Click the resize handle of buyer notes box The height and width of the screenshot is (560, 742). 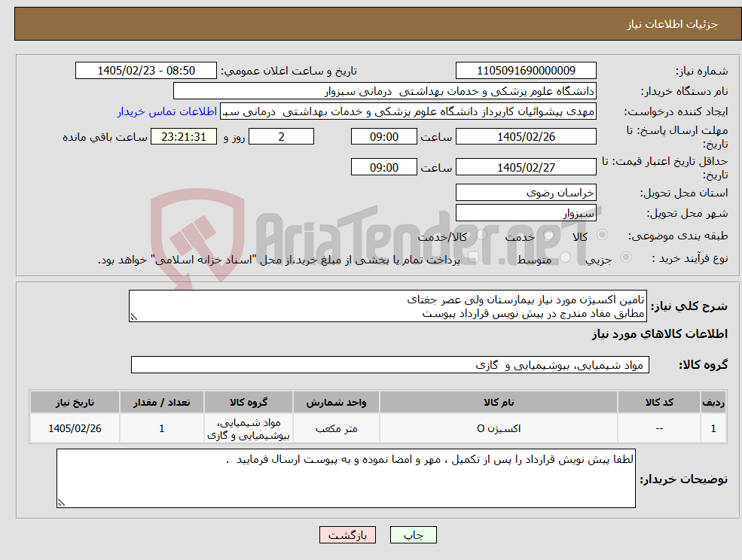(61, 504)
